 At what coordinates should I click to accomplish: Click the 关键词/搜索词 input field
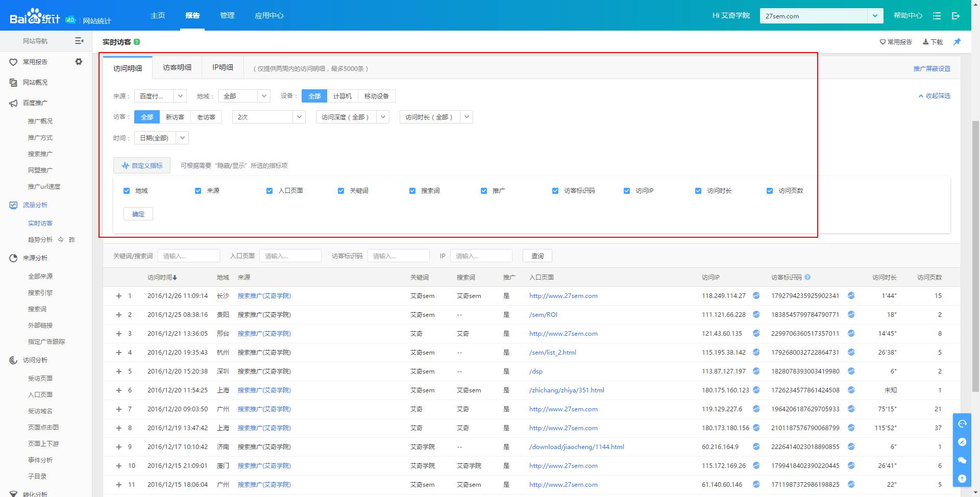189,256
